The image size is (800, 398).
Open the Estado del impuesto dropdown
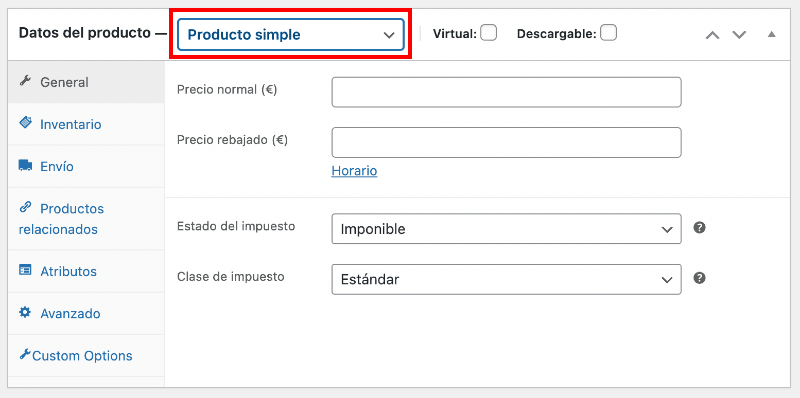coord(506,229)
